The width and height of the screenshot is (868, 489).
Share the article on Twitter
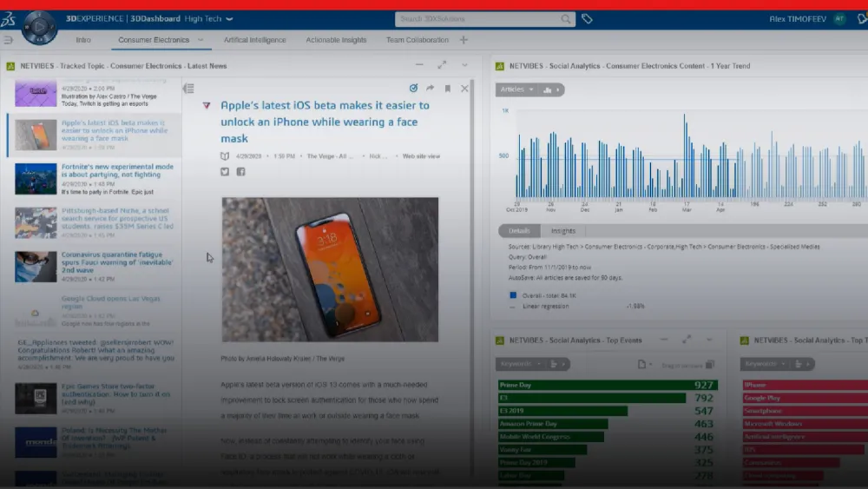pyautogui.click(x=225, y=172)
